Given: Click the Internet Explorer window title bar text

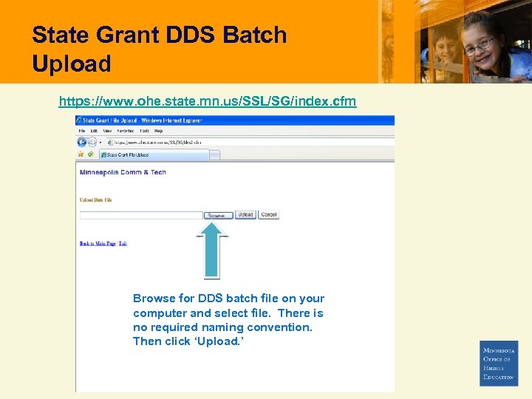Looking at the screenshot, I should (143, 120).
